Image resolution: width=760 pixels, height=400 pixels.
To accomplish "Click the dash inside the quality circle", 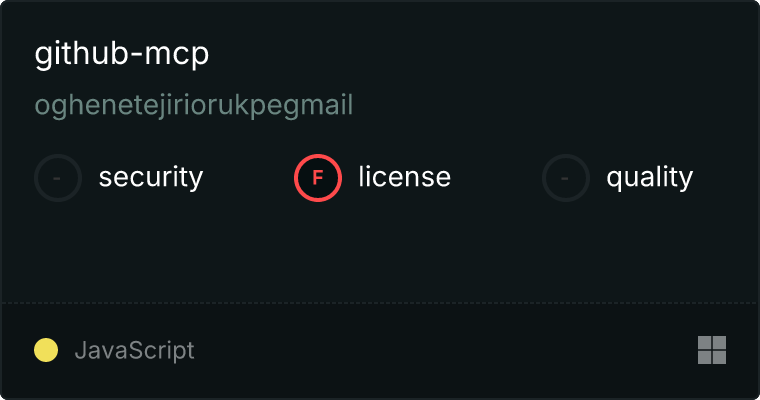I will (565, 178).
